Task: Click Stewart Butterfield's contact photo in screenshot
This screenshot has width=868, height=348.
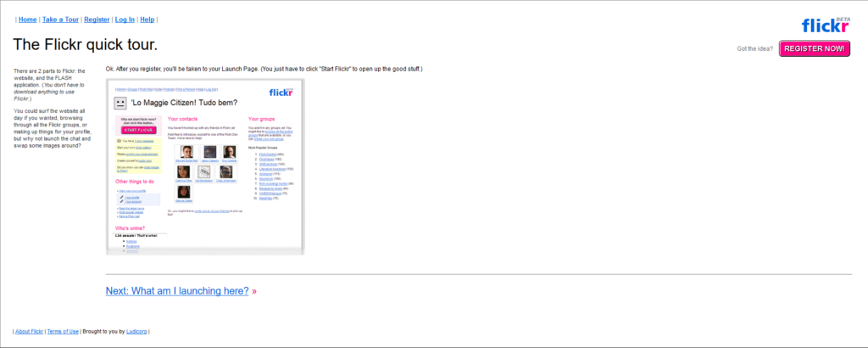Action: 187,152
